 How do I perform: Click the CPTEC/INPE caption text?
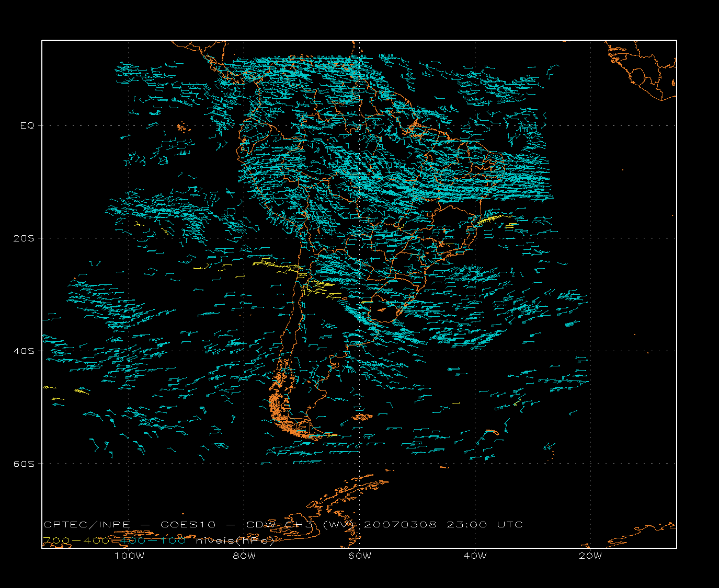pyautogui.click(x=87, y=525)
